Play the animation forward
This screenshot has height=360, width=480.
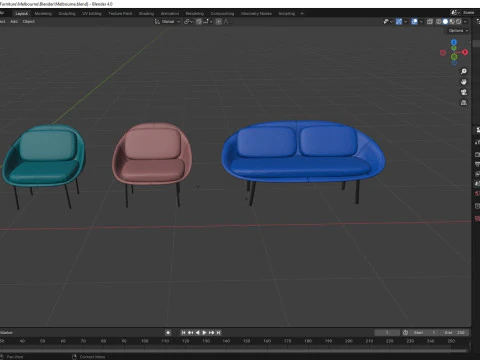[204, 333]
